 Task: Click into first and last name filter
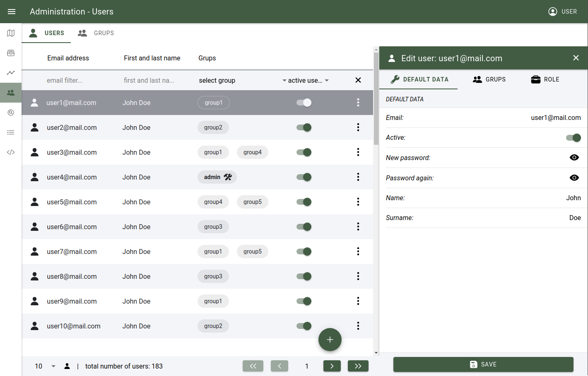coord(155,80)
